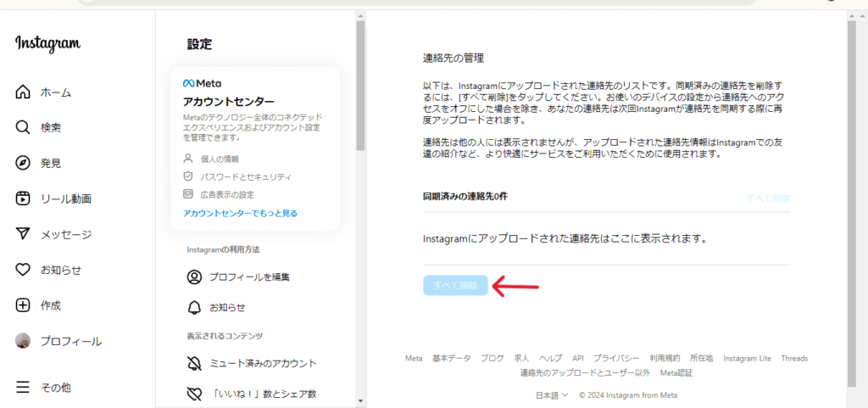Click the 広告表示の設定 icon
The height and width of the screenshot is (408, 868).
pos(187,194)
